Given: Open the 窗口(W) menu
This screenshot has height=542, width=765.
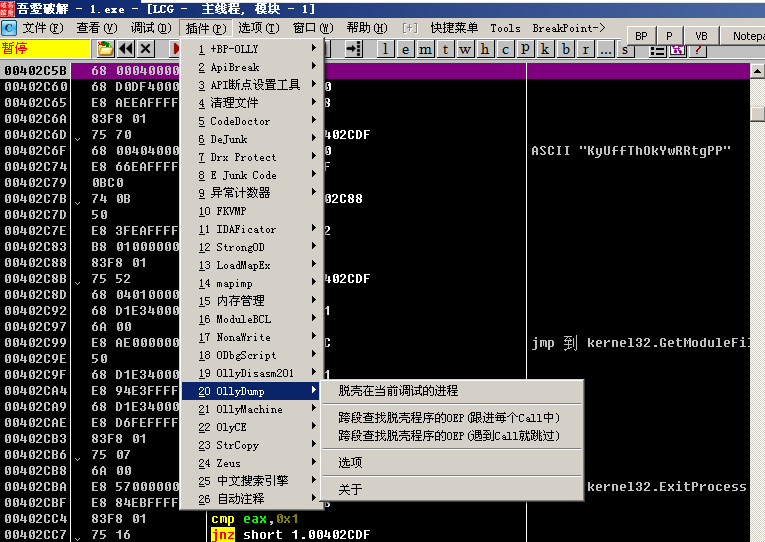Looking at the screenshot, I should [x=313, y=28].
